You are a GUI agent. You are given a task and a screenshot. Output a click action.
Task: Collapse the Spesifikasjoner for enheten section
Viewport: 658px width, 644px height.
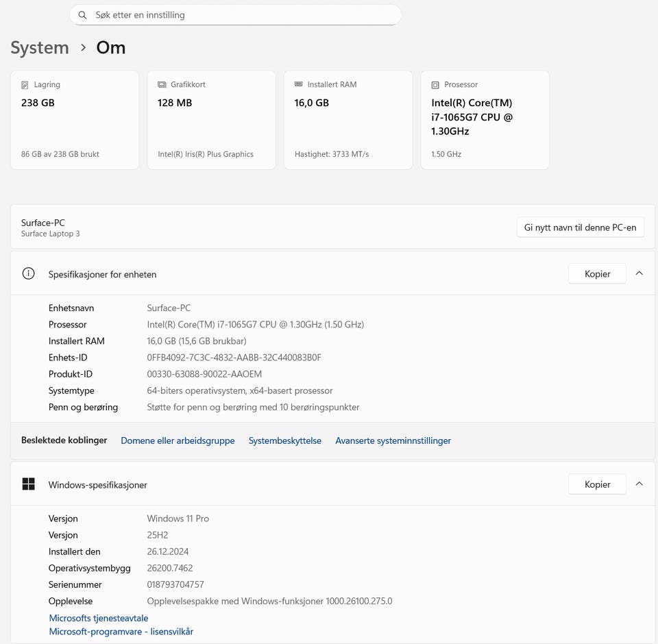(639, 273)
